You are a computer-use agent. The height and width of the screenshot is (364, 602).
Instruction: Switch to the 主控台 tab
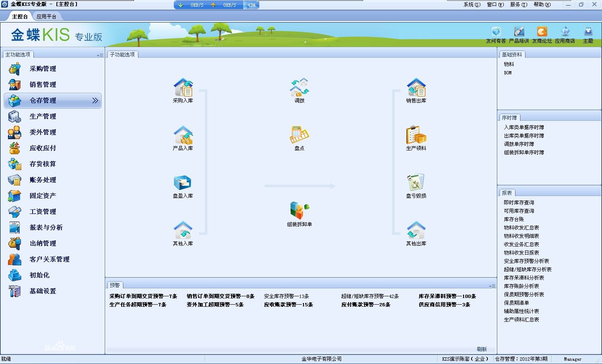(x=20, y=17)
